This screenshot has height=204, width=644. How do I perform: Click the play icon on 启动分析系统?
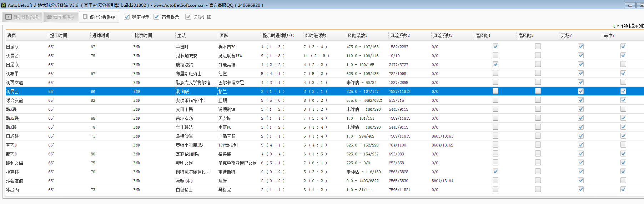[x=9, y=17]
